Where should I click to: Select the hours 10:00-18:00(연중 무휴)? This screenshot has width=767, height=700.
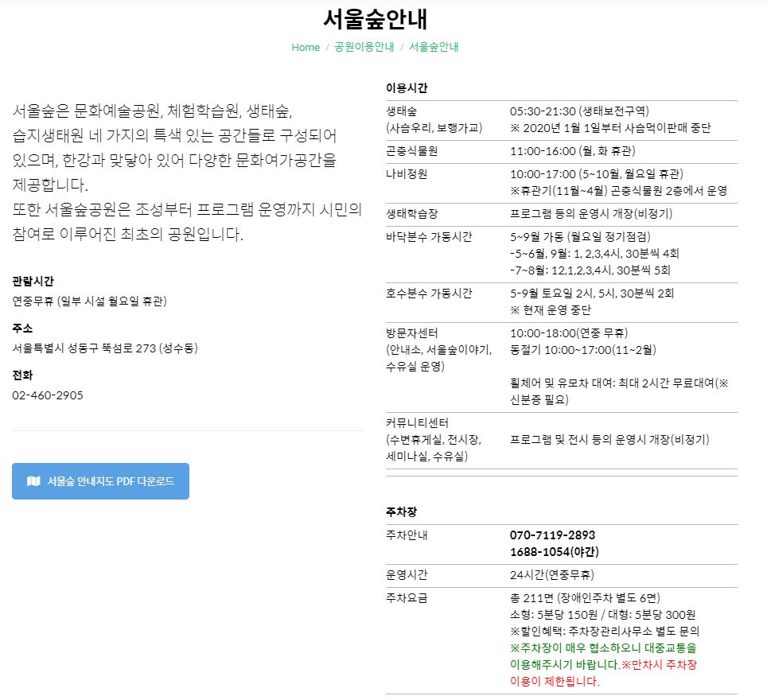(x=568, y=332)
